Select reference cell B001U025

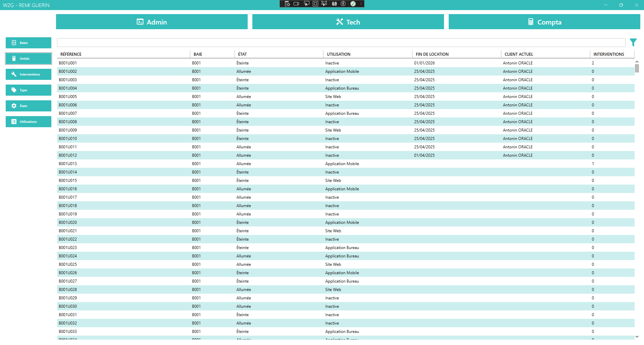68,264
